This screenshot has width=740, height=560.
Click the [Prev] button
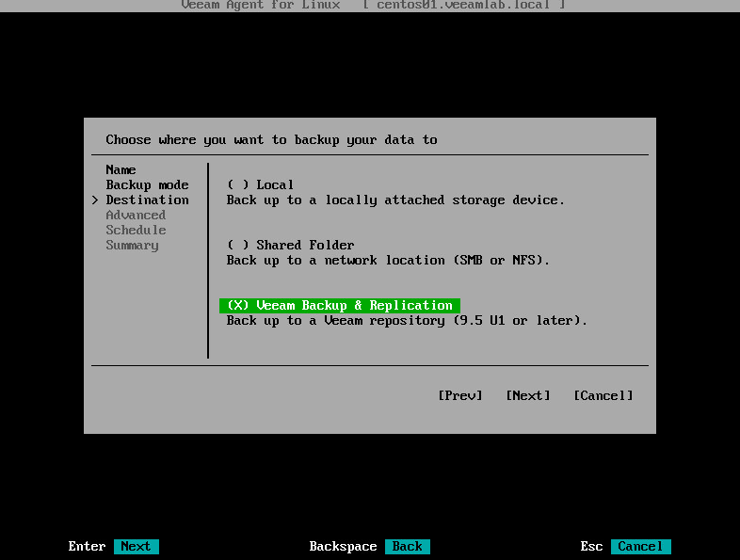coord(460,395)
